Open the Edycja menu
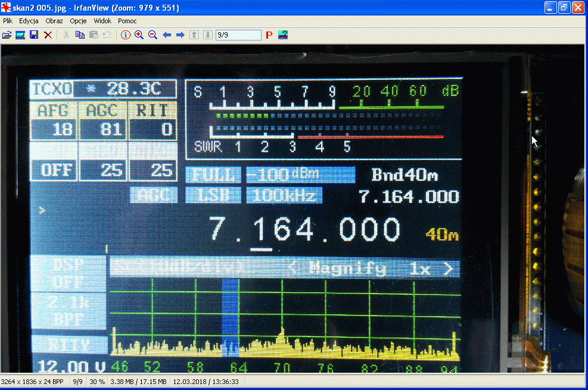588x390 pixels. (x=29, y=21)
